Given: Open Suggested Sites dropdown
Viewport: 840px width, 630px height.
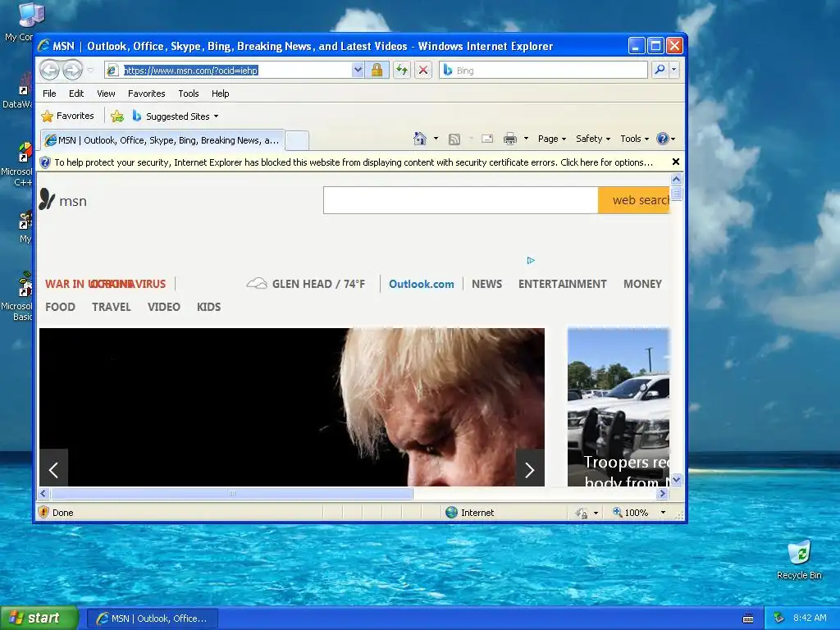Looking at the screenshot, I should click(176, 116).
